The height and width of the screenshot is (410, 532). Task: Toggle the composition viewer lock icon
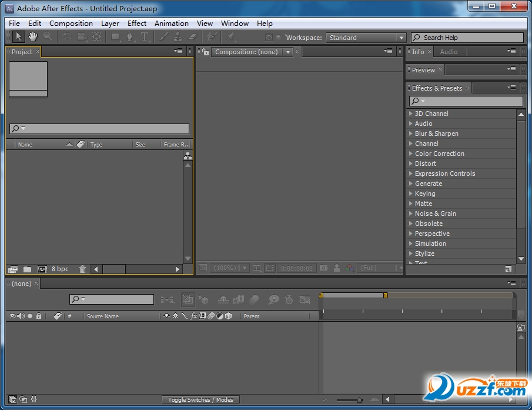coord(205,52)
